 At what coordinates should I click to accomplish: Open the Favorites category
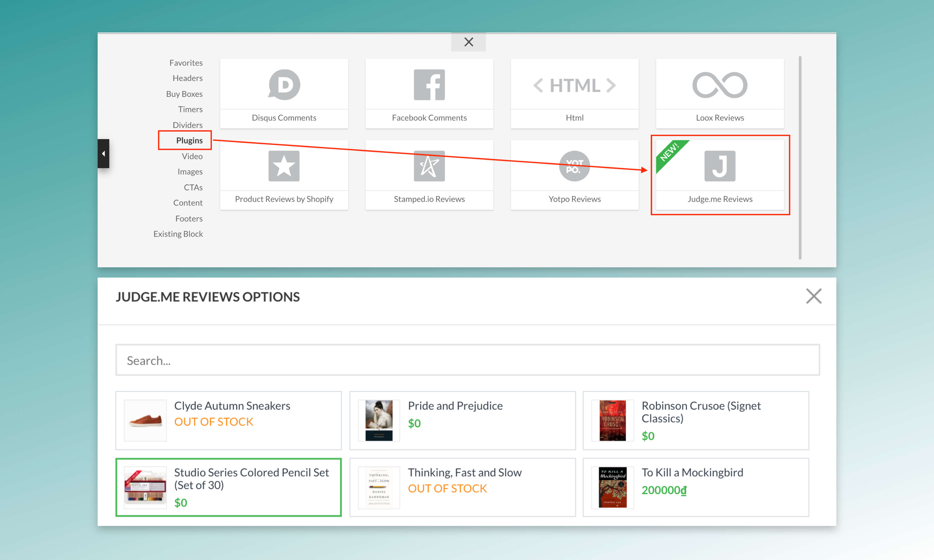[186, 63]
